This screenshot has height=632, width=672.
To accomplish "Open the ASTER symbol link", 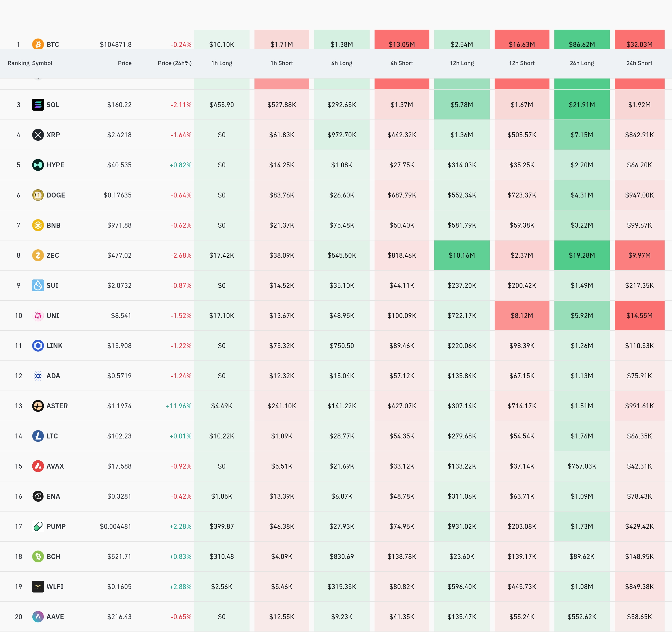I will pyautogui.click(x=57, y=406).
